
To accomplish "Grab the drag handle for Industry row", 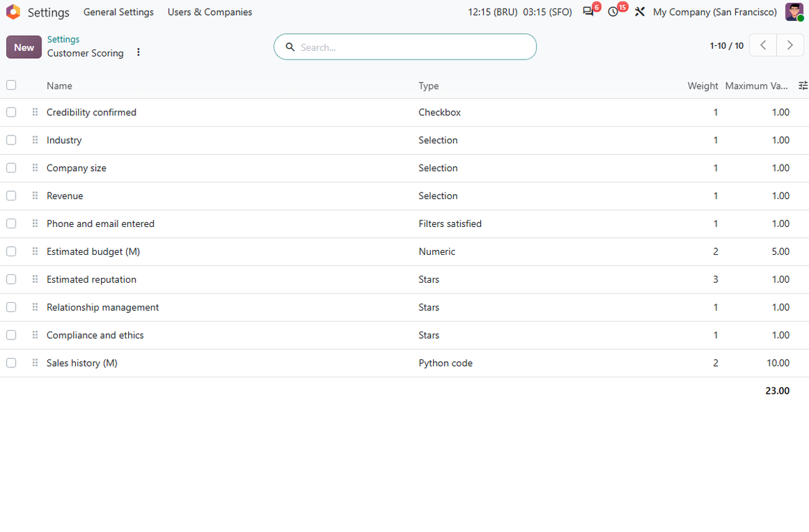I will (35, 140).
